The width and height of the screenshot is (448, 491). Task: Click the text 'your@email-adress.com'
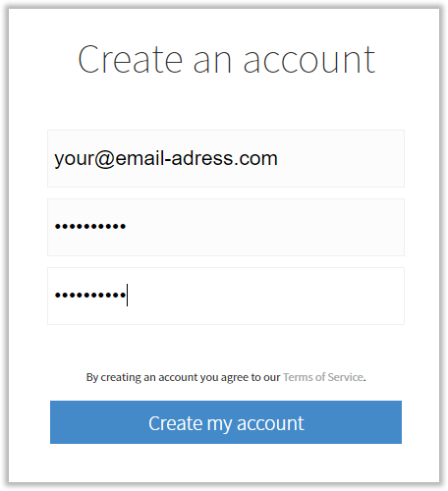[166, 159]
